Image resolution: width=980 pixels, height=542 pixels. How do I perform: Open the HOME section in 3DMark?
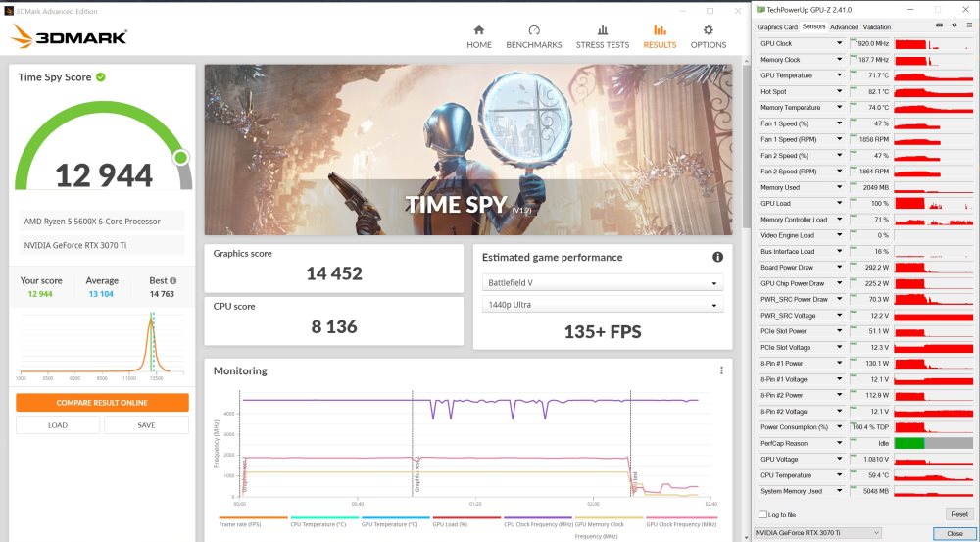pos(479,37)
